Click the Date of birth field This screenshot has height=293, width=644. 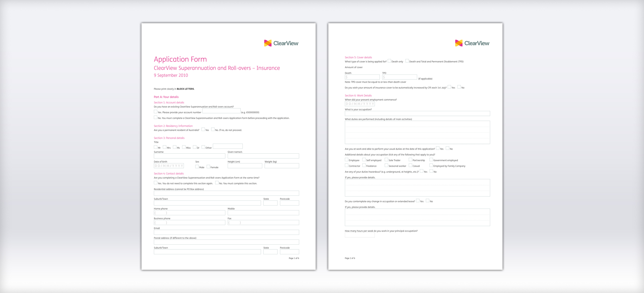click(169, 166)
